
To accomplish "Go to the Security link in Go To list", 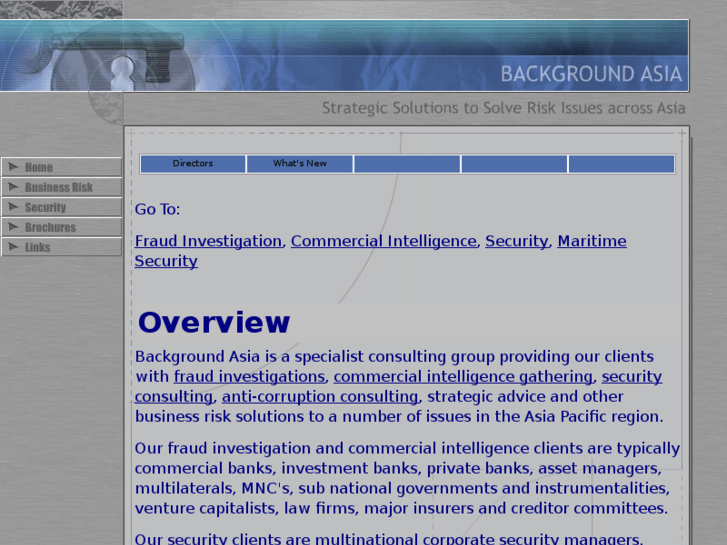I will pos(517,241).
